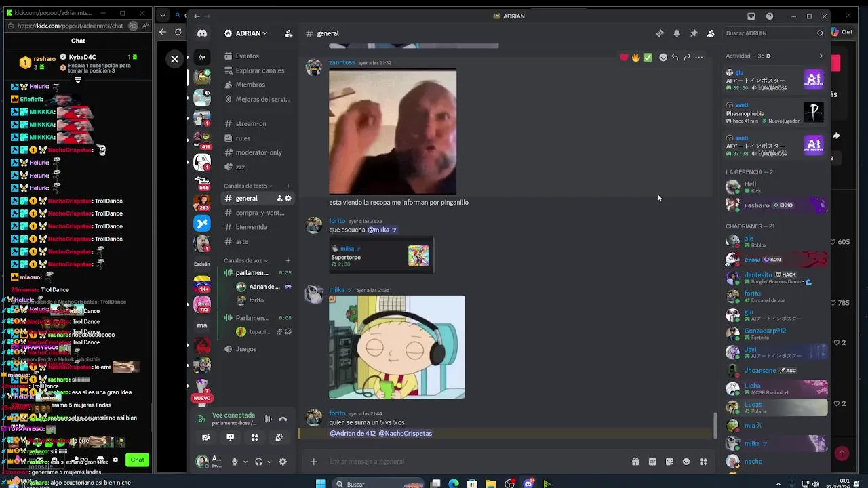Open moderator-only channel
Screen dimensions: 868x488
coord(258,152)
